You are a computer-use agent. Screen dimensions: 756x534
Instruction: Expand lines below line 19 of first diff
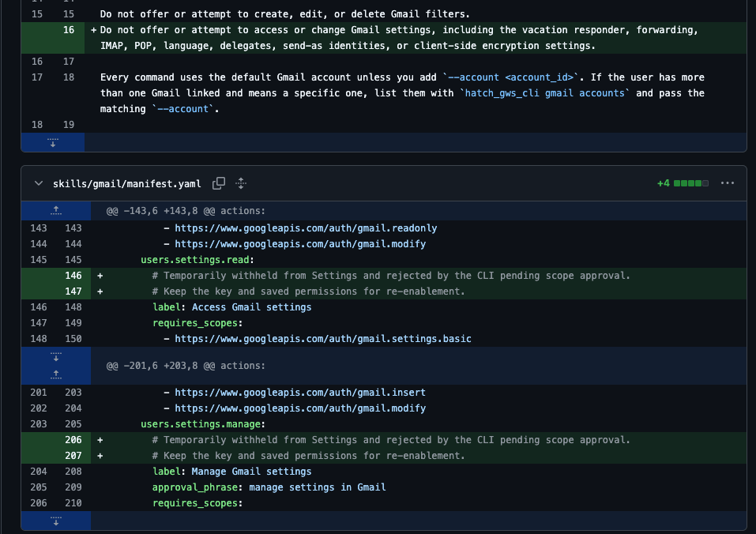click(x=53, y=143)
